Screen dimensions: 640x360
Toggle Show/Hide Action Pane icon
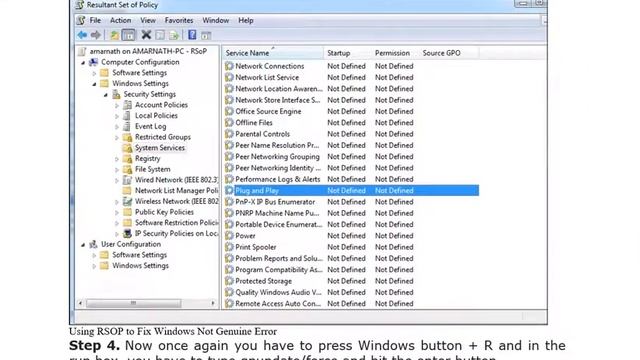click(206, 36)
